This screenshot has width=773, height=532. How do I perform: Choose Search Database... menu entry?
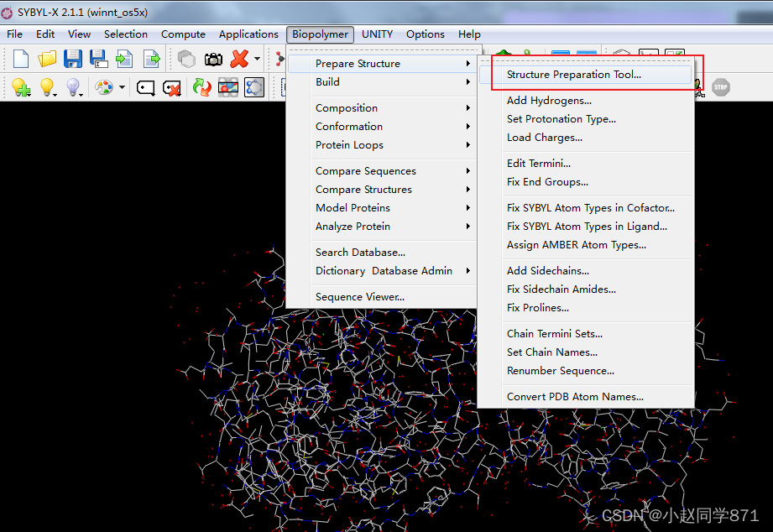point(382,253)
